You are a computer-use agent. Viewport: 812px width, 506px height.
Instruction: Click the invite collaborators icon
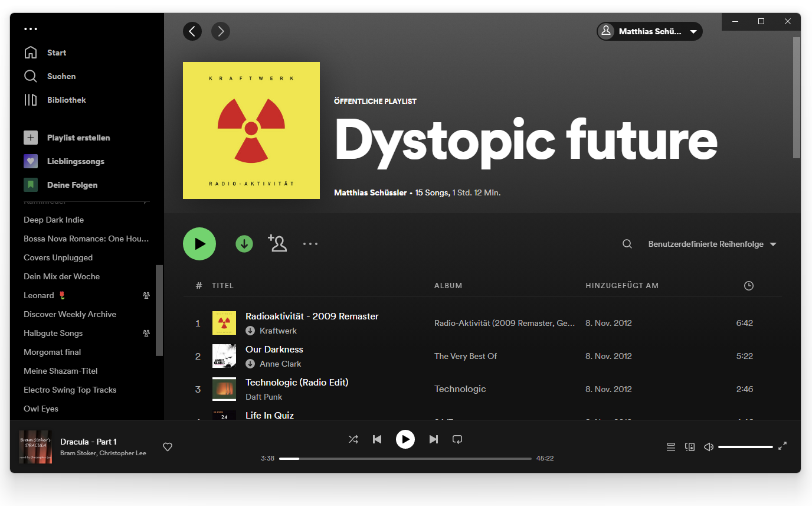tap(277, 243)
